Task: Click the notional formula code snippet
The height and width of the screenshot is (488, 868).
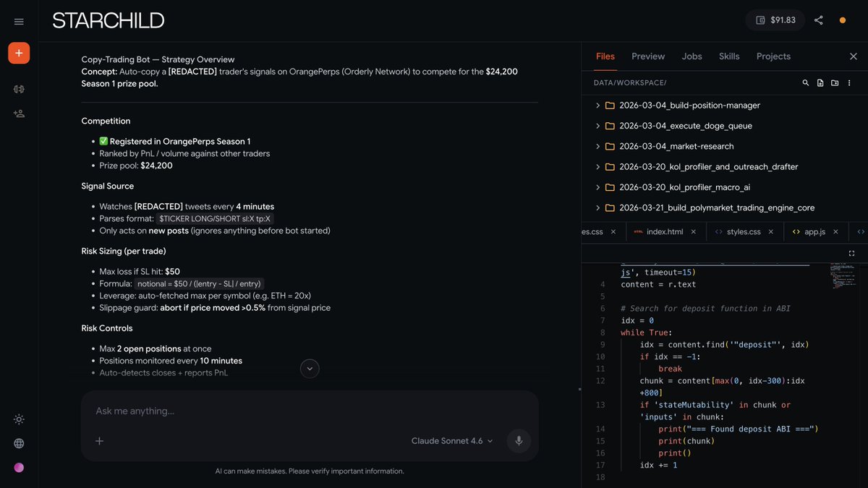Action: (200, 284)
